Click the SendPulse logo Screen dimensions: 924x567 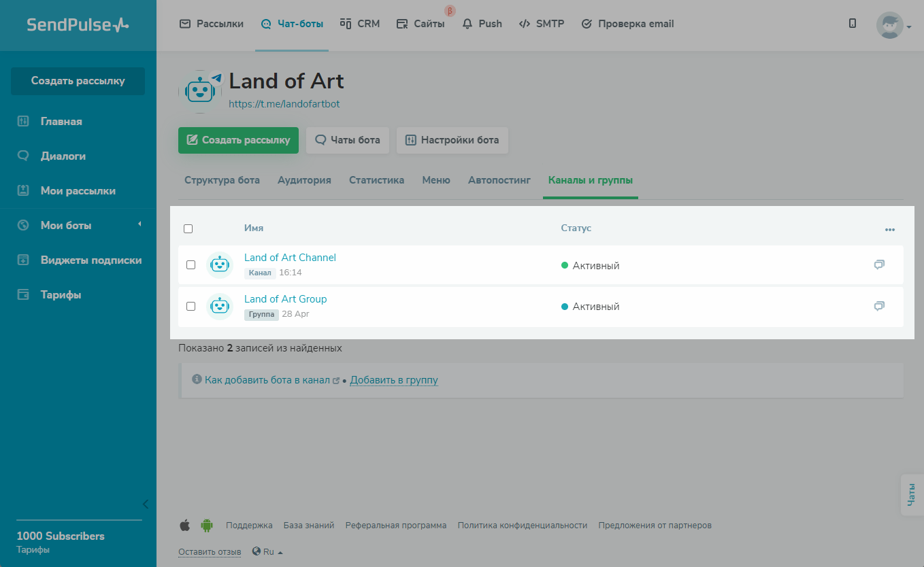pos(78,25)
